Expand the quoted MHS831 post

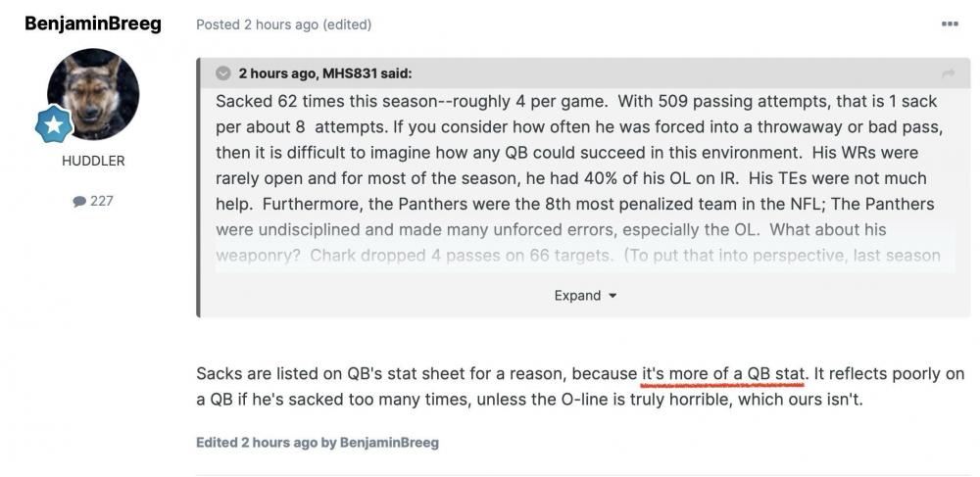coord(578,295)
